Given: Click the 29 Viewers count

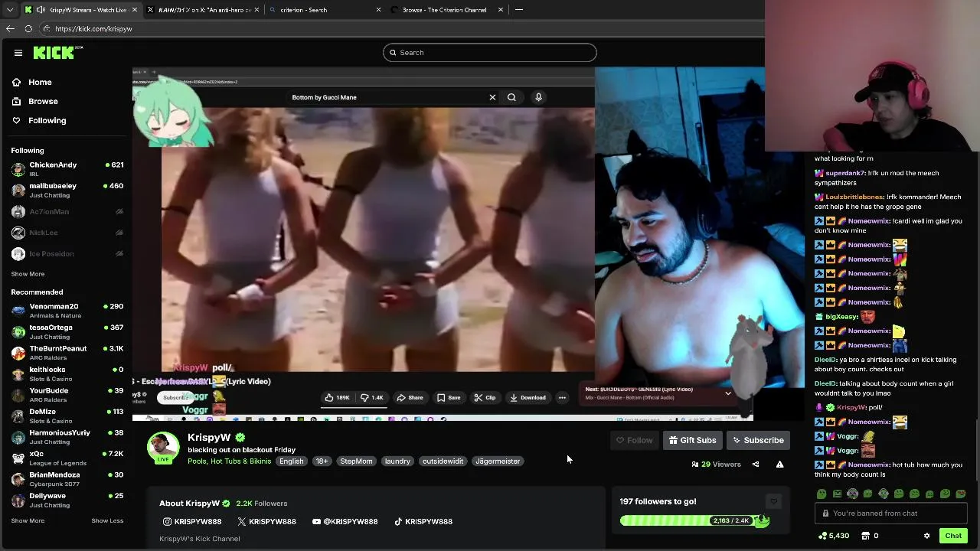Looking at the screenshot, I should (717, 465).
